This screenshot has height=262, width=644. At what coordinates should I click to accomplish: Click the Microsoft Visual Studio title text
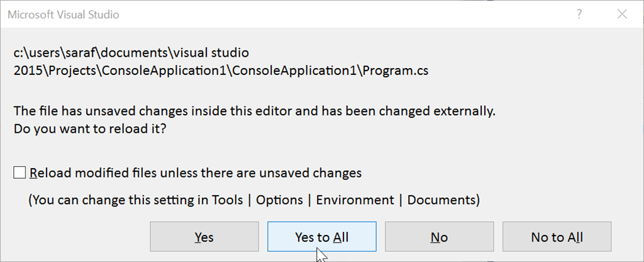tap(63, 14)
